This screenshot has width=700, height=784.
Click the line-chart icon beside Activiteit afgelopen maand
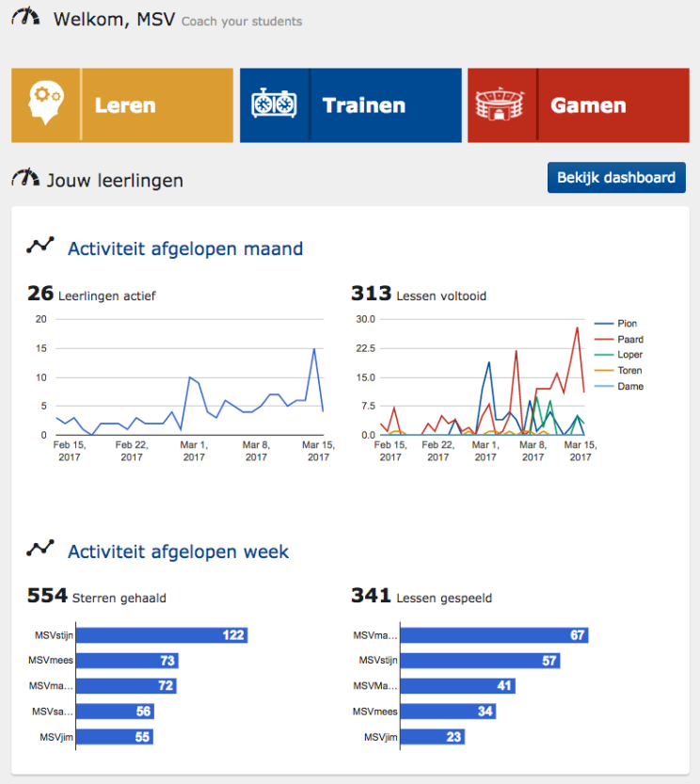40,245
